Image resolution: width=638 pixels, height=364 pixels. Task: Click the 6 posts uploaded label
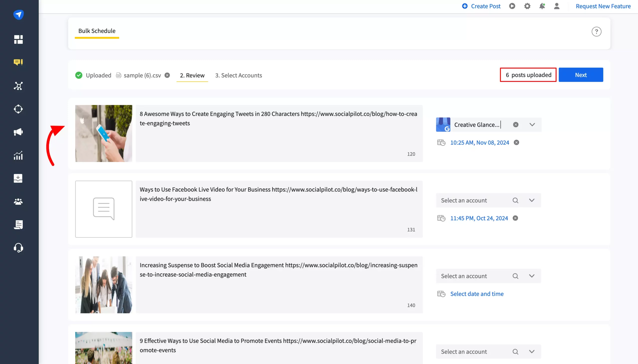pos(528,75)
